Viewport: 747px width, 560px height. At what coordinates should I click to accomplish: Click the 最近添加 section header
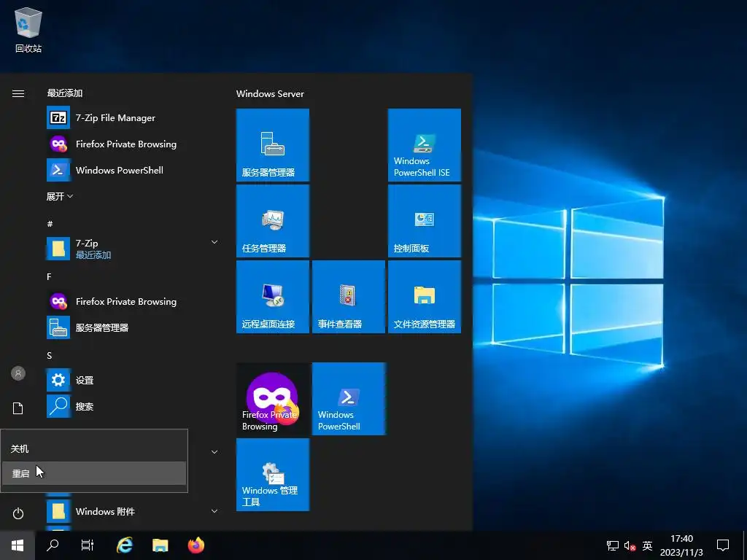(65, 93)
